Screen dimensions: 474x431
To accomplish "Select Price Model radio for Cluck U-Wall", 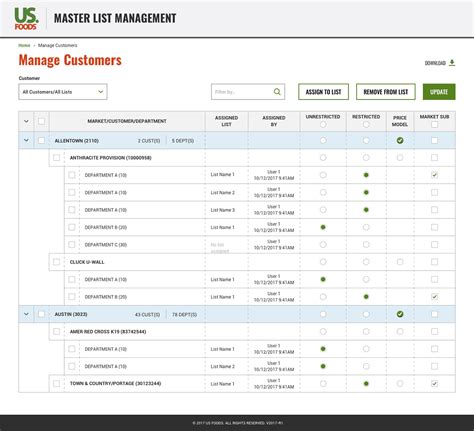I will point(400,262).
